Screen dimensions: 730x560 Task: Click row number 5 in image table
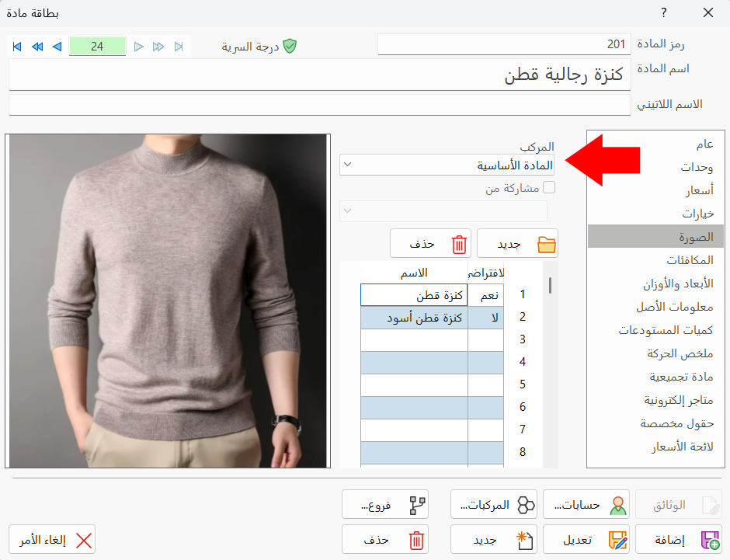(523, 384)
